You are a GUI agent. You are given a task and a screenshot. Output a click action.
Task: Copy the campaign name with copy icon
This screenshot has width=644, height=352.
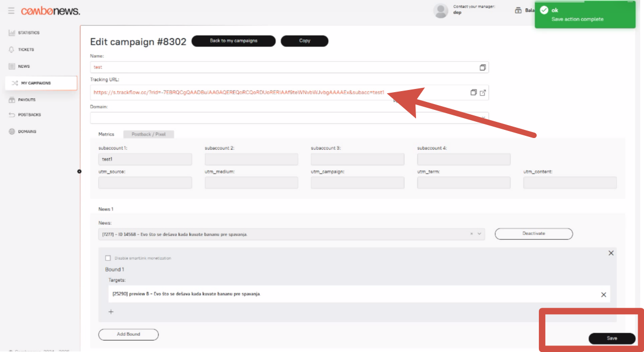point(482,67)
